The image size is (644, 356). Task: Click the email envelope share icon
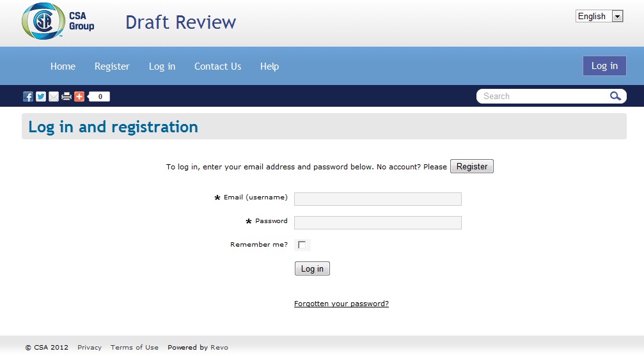tap(53, 97)
